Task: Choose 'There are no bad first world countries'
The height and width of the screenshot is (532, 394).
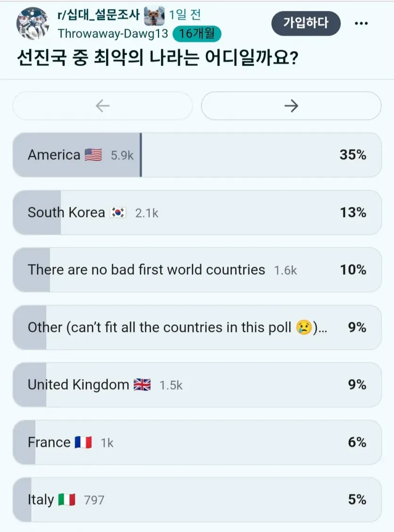Action: [x=197, y=270]
